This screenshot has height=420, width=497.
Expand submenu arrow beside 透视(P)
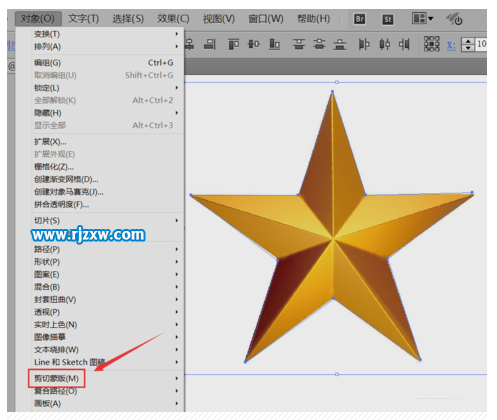177,312
